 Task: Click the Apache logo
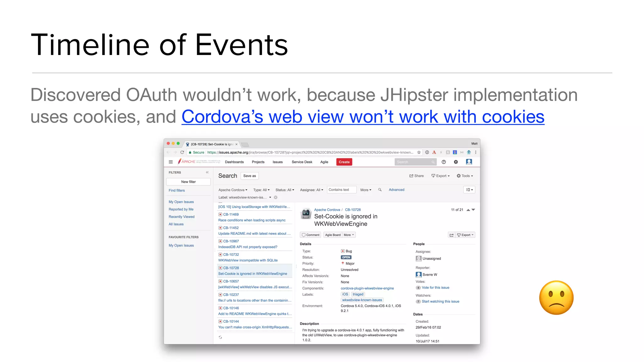199,162
